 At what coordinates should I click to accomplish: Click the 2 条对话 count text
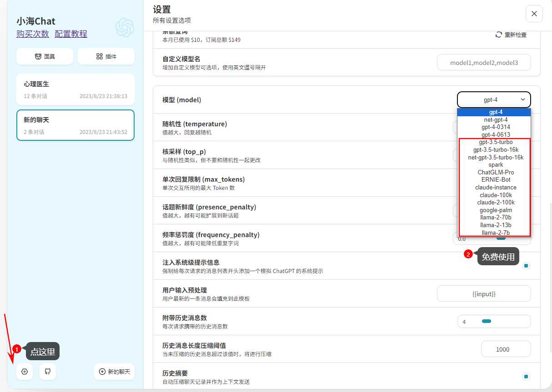click(x=34, y=132)
